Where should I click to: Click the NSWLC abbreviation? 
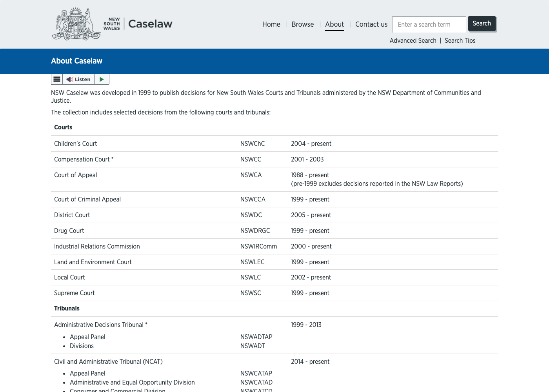pos(251,278)
